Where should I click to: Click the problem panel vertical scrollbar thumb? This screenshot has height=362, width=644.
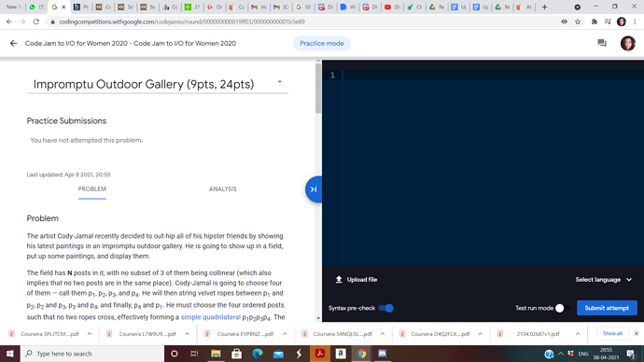pyautogui.click(x=318, y=89)
